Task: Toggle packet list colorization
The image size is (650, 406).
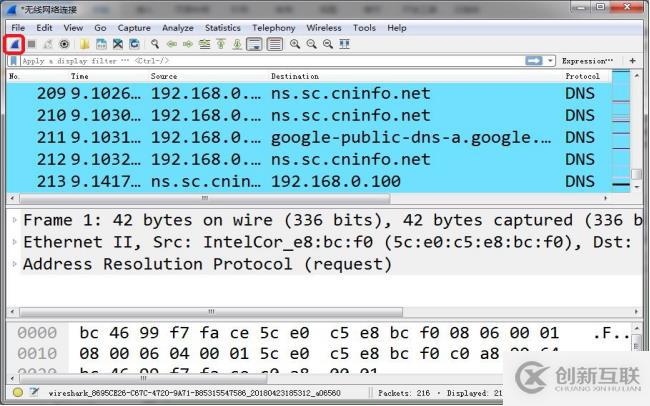Action: (274, 44)
